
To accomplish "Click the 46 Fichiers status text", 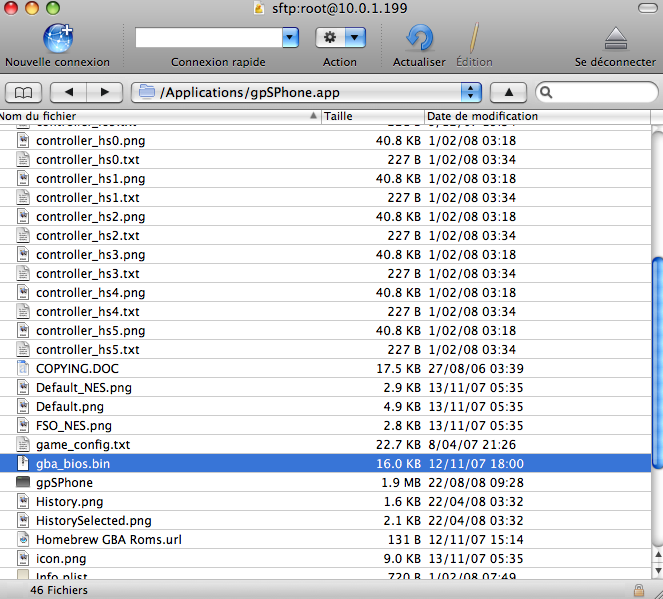I will [x=59, y=590].
